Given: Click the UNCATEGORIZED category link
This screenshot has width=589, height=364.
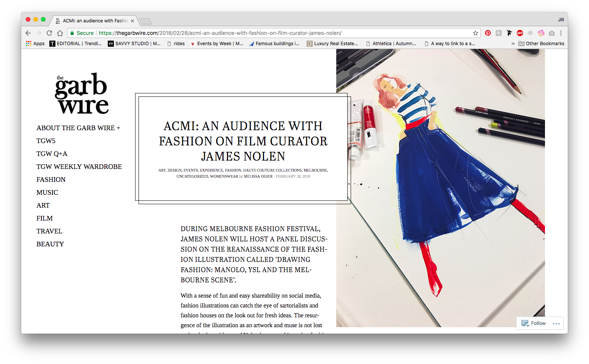Looking at the screenshot, I should (x=192, y=176).
